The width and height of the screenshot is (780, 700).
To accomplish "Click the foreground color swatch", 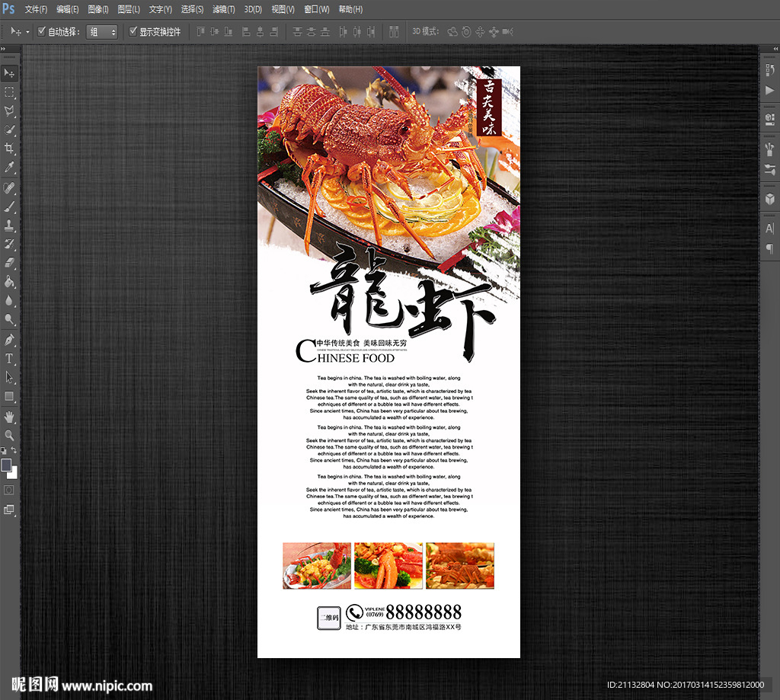I will 5,465.
